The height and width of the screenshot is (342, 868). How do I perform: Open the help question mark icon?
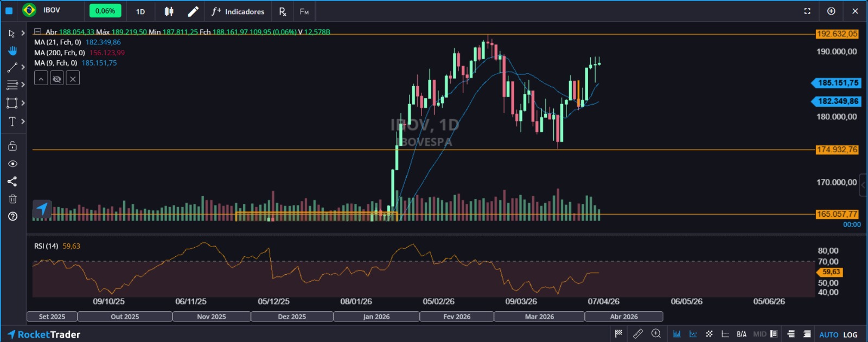click(12, 216)
